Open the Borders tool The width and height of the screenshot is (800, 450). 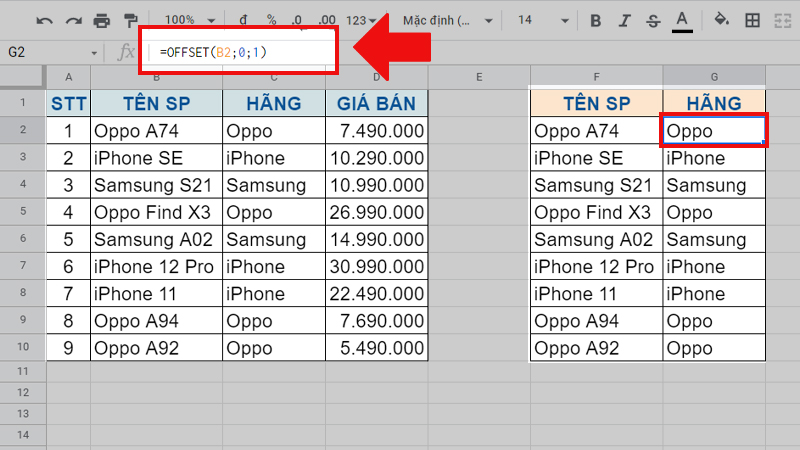click(x=752, y=20)
